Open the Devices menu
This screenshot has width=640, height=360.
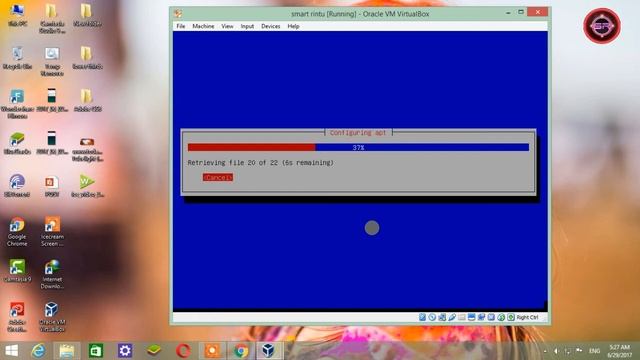pyautogui.click(x=271, y=26)
